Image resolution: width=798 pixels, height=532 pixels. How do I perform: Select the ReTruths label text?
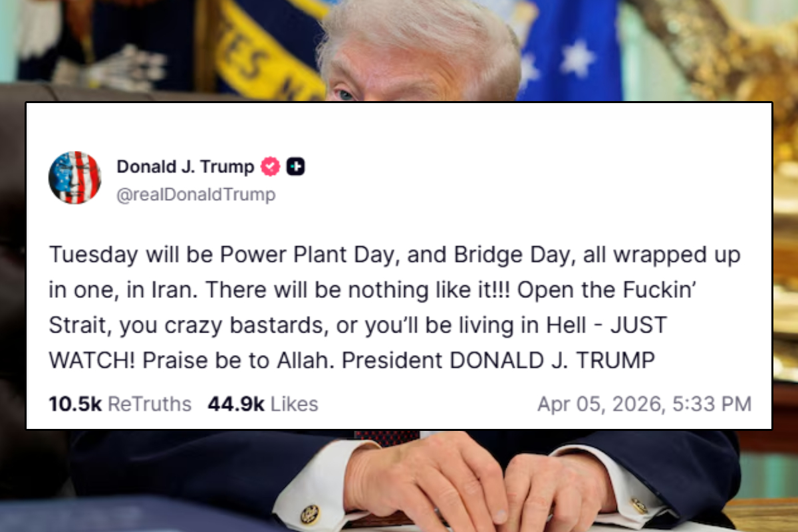[x=150, y=404]
